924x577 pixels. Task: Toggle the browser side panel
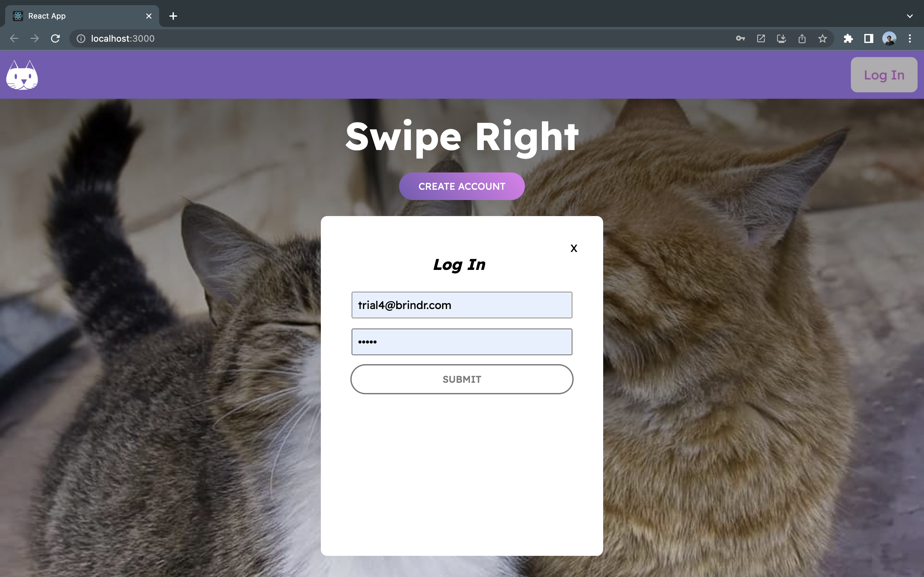(868, 38)
